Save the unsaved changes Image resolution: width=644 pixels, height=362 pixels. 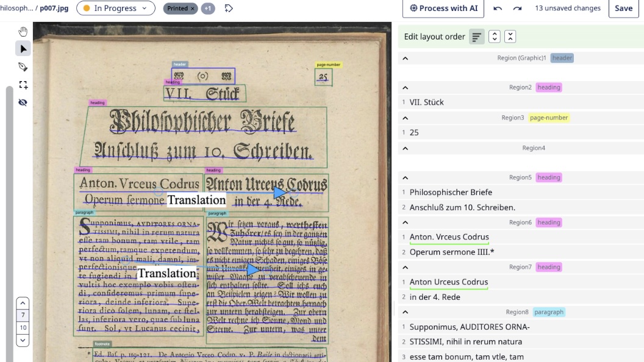click(x=623, y=9)
